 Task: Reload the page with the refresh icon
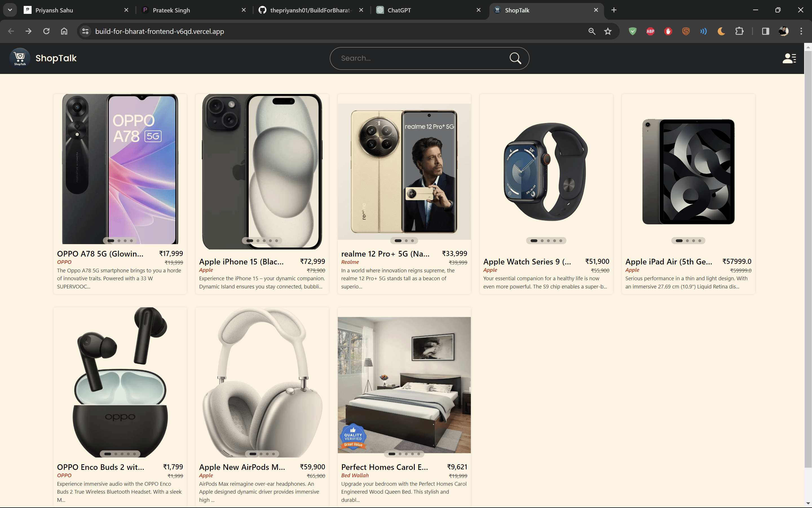[x=46, y=31]
